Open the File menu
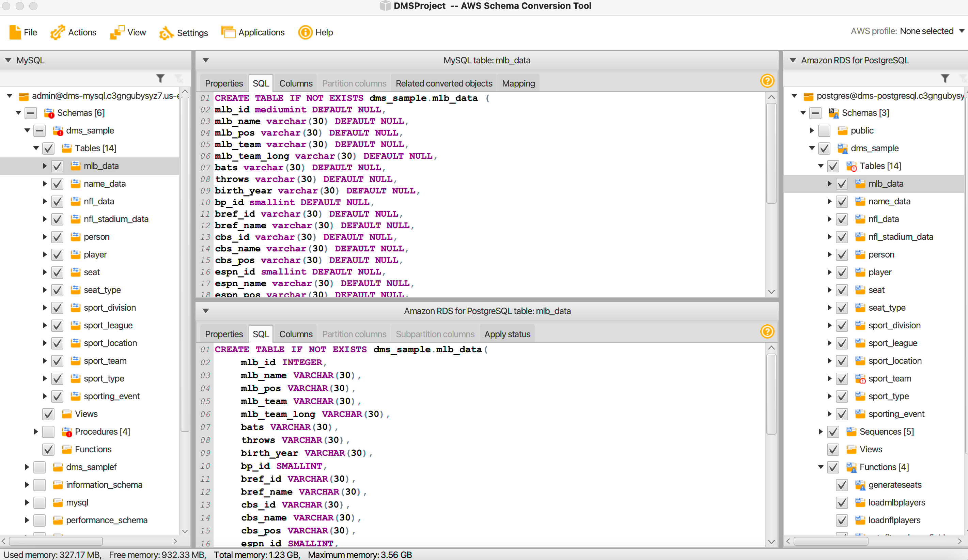Image resolution: width=968 pixels, height=560 pixels. 23,32
